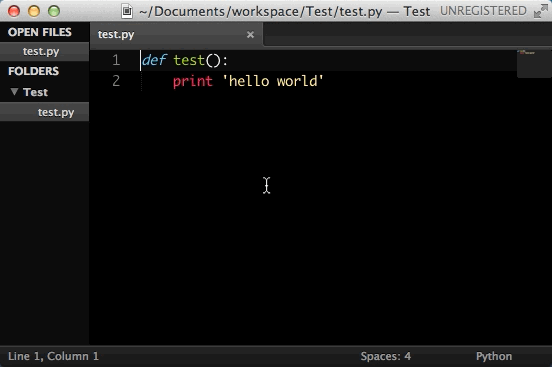This screenshot has height=367, width=552.
Task: Click the Line 1, Column 1 status text
Action: click(53, 356)
